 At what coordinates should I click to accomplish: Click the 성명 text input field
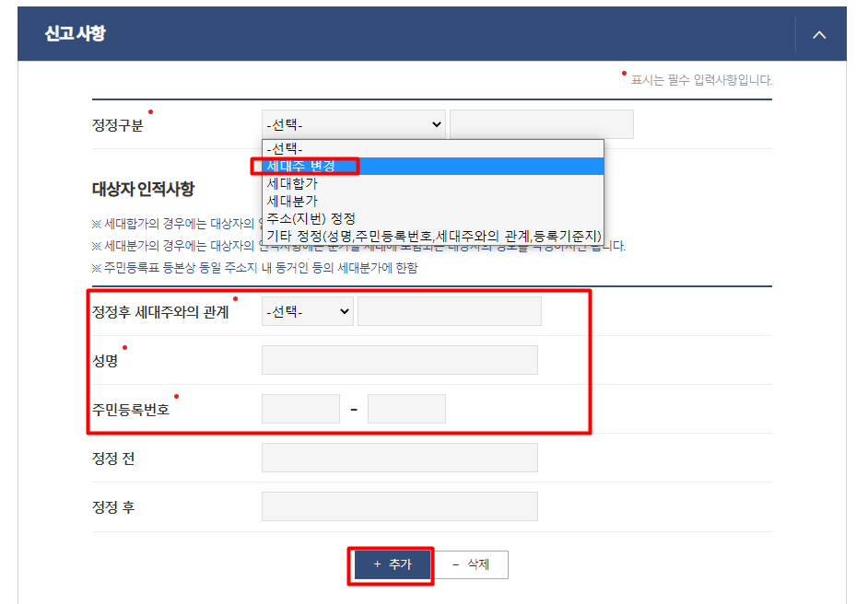398,359
